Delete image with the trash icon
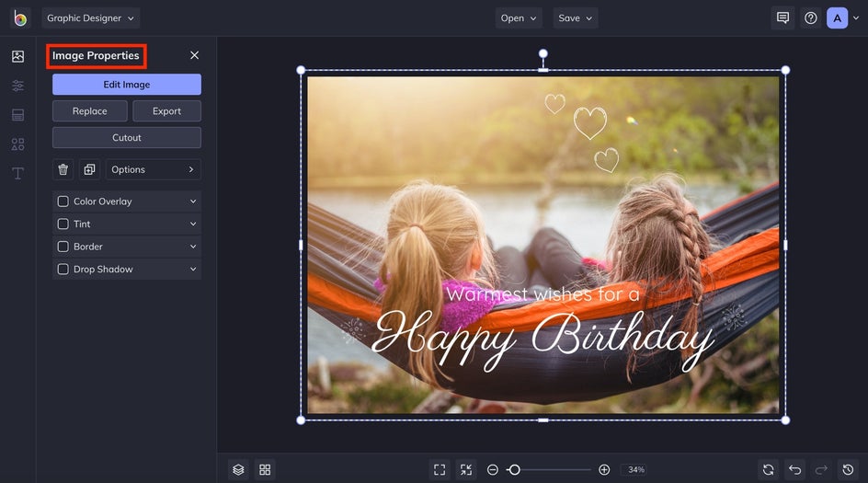Screen dimensions: 868x483 [63, 169]
